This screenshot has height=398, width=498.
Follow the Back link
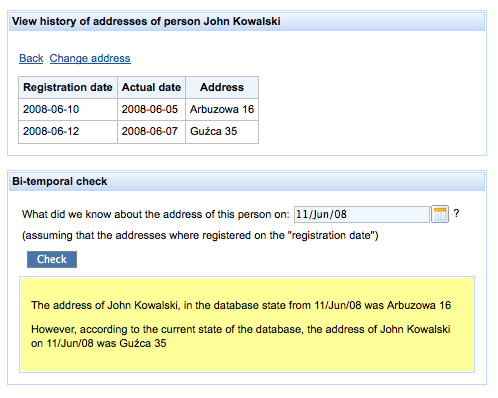click(31, 58)
